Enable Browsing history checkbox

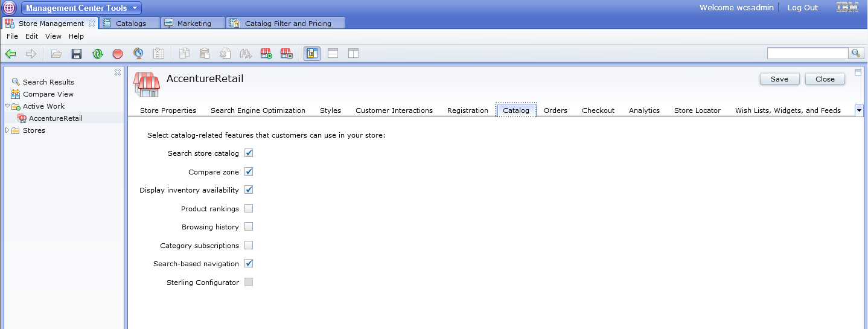point(249,226)
